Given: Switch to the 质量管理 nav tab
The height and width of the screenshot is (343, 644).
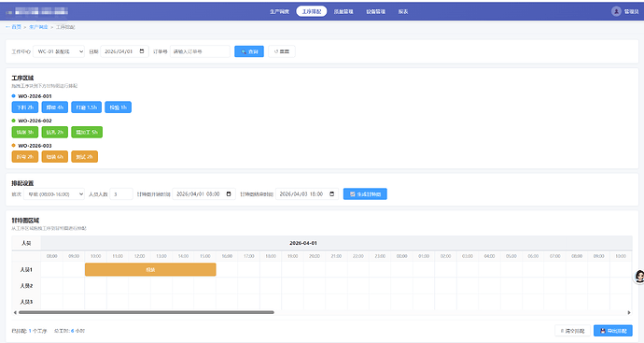Looking at the screenshot, I should (x=343, y=11).
